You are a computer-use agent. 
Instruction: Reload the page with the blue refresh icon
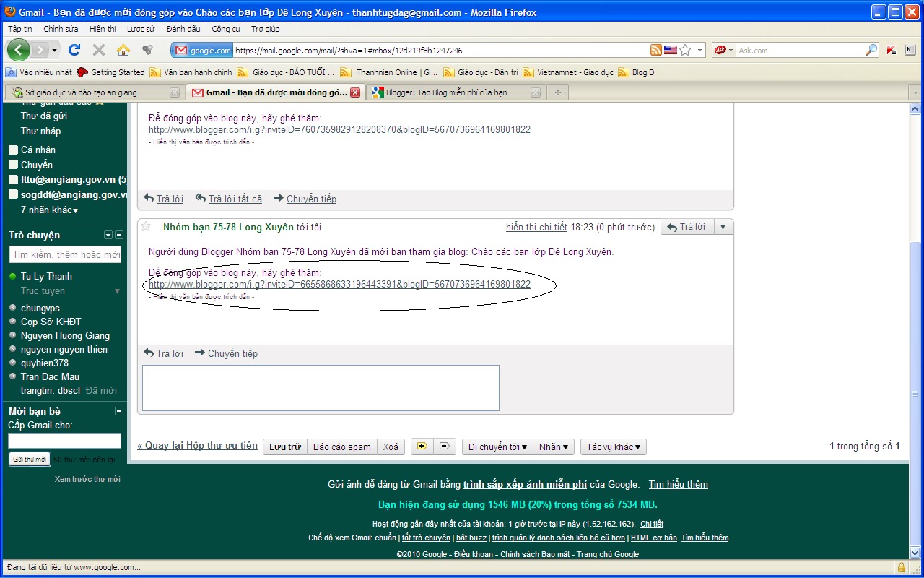point(74,50)
